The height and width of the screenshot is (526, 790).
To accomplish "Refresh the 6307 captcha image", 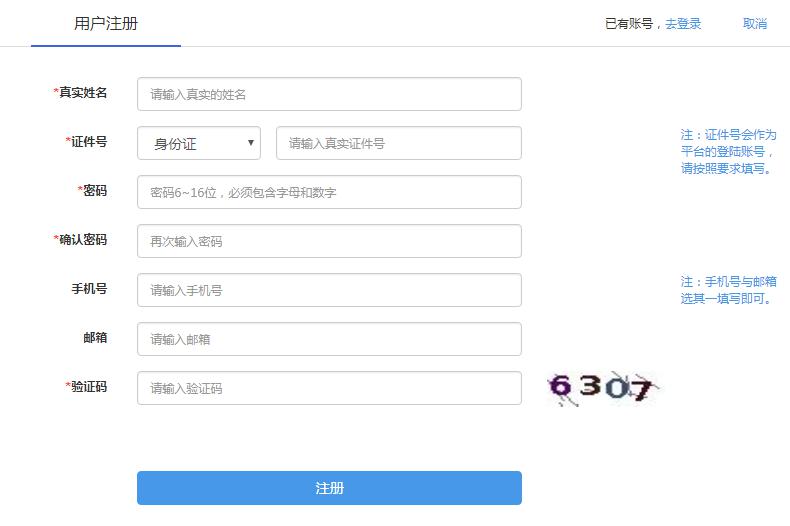I will (603, 388).
